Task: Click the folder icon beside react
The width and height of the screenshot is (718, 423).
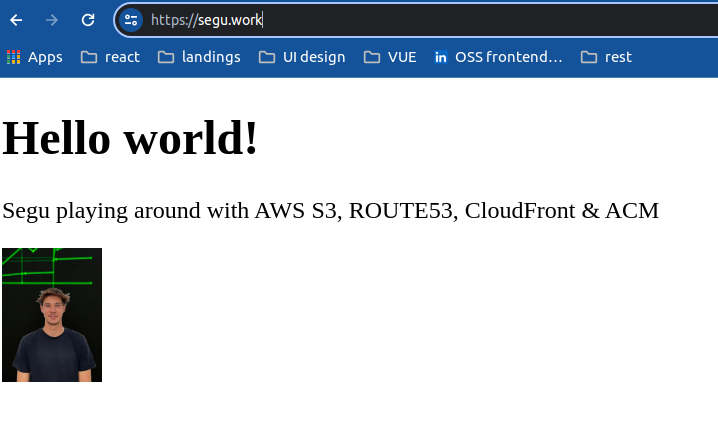Action: click(x=89, y=57)
